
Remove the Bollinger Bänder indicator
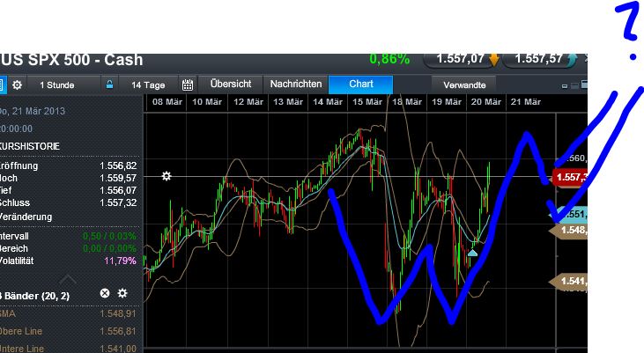[x=105, y=293]
